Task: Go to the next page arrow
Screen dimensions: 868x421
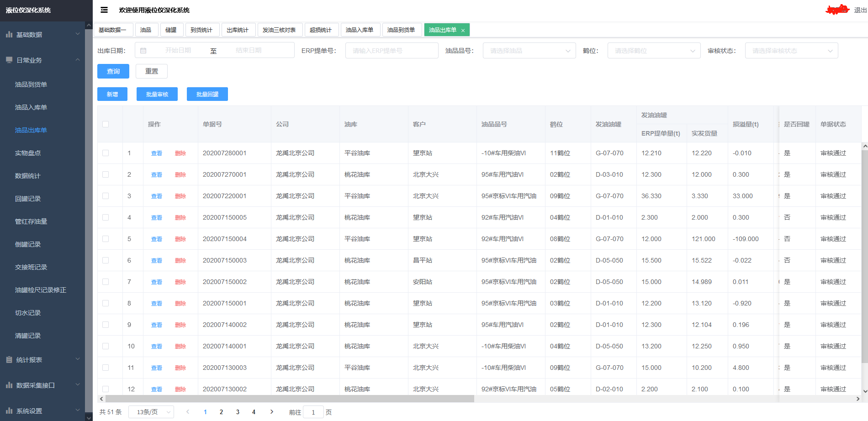Action: (x=272, y=412)
